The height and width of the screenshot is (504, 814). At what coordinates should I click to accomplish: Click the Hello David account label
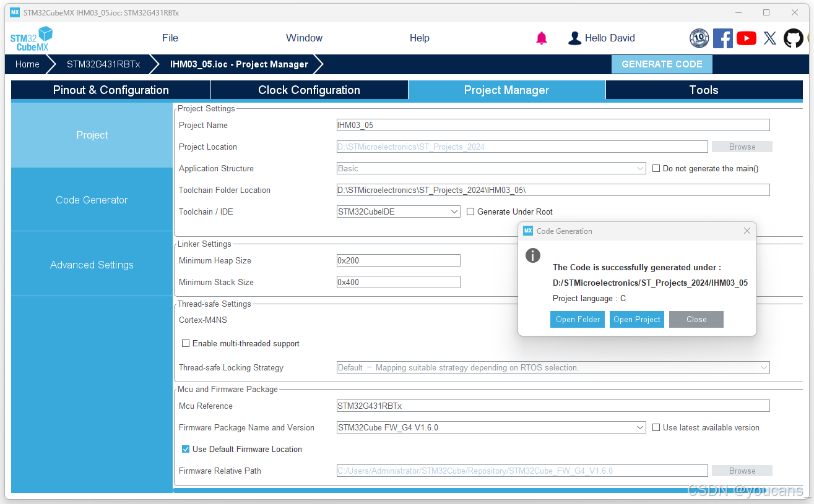(610, 38)
